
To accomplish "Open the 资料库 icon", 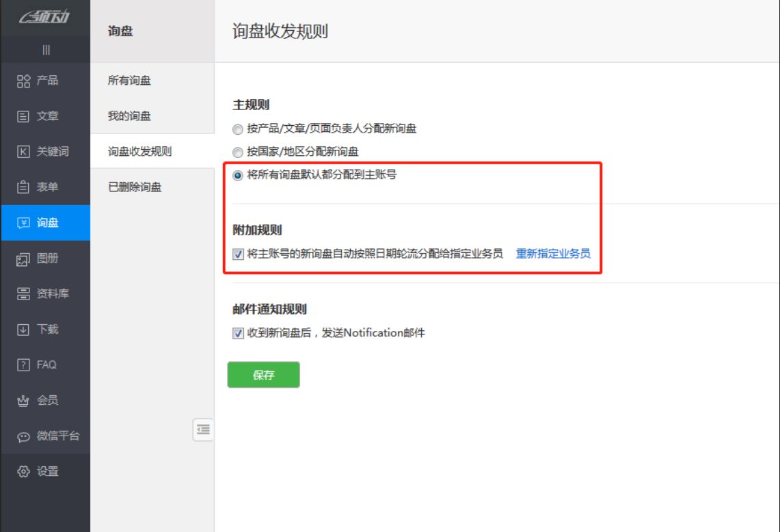I will point(23,294).
